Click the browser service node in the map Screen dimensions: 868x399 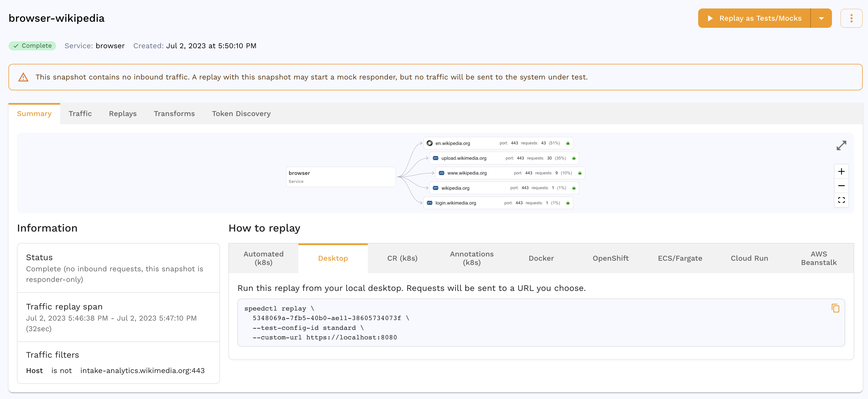coord(341,177)
